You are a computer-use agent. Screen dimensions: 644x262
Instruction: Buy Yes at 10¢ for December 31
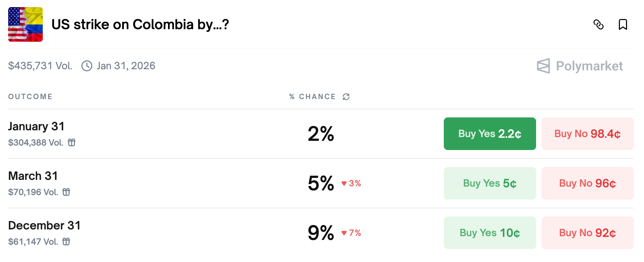pos(490,233)
